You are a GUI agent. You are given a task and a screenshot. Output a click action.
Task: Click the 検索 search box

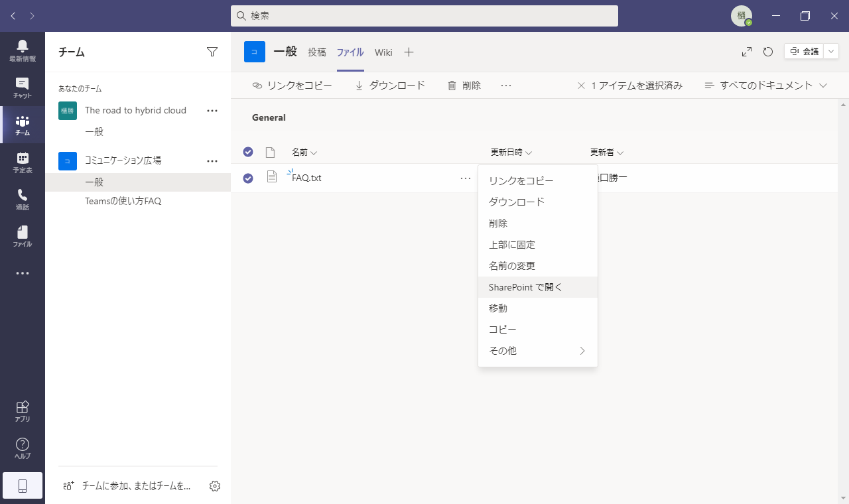(424, 16)
